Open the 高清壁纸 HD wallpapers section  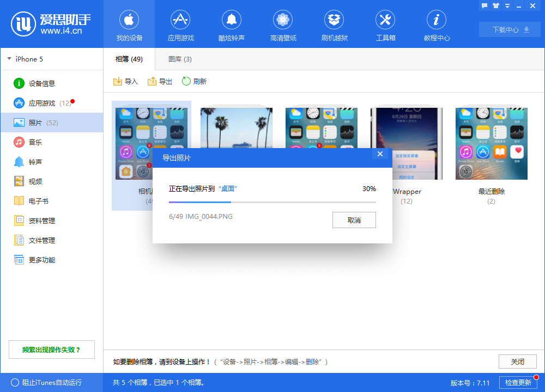283,24
